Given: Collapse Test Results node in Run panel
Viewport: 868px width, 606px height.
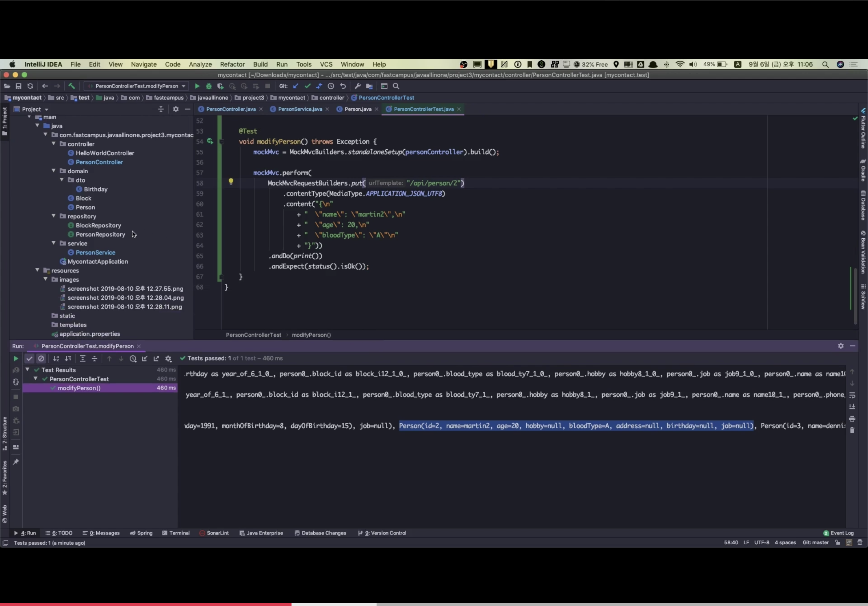Looking at the screenshot, I should point(28,369).
